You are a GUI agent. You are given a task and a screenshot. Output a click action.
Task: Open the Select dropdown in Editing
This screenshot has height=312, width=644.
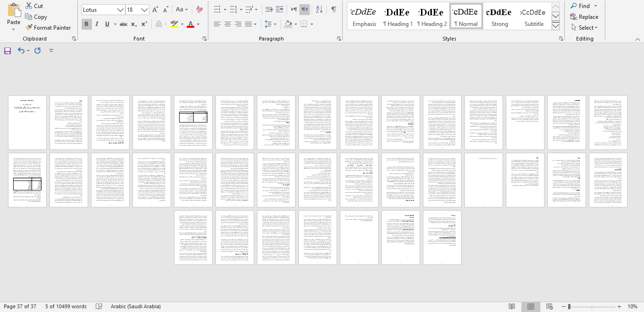pos(585,28)
